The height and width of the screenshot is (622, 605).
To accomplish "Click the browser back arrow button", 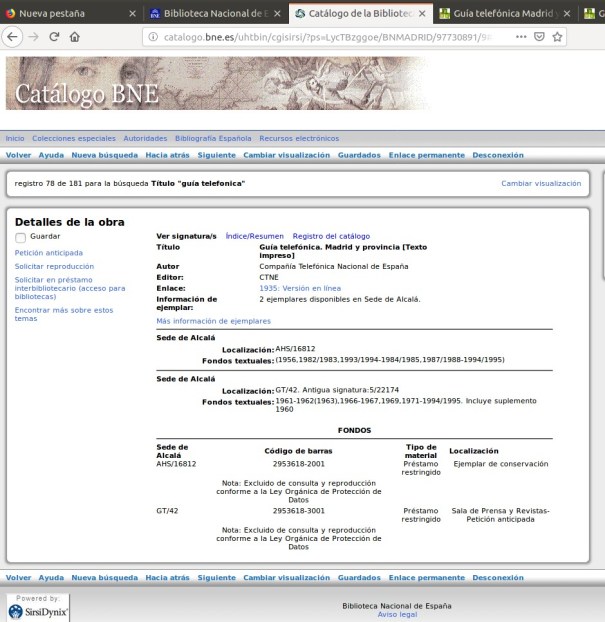I will point(12,36).
